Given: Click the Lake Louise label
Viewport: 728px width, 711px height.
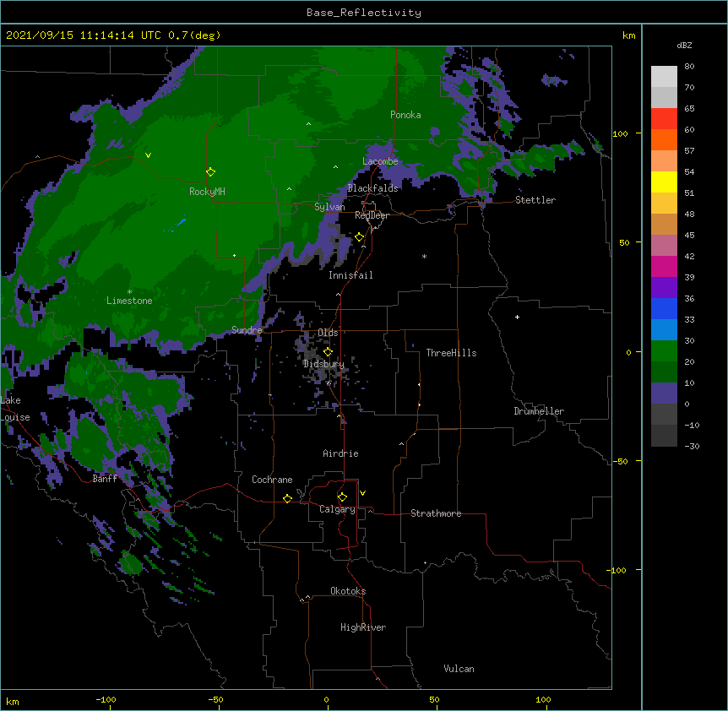Looking at the screenshot, I should tap(15, 409).
